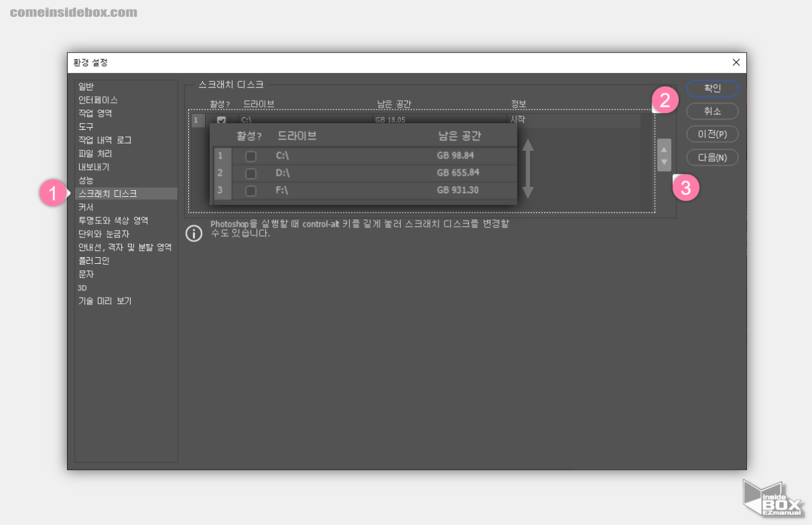Click the move-down arrow for scratch disk order
The height and width of the screenshot is (525, 812).
tap(664, 162)
